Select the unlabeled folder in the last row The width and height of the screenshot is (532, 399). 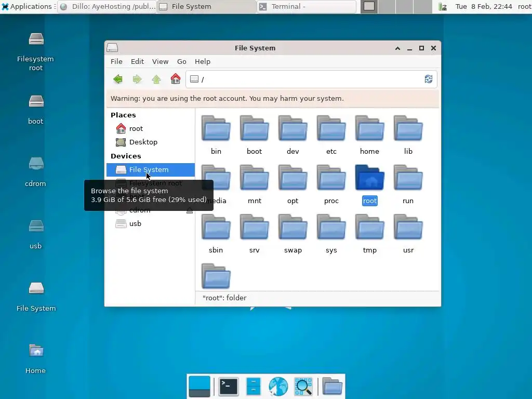point(216,276)
